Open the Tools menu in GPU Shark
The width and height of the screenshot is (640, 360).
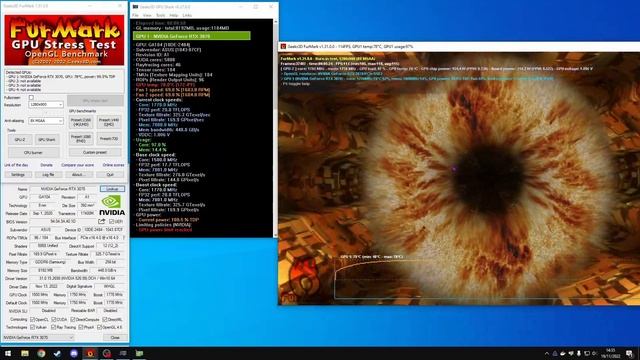tap(160, 15)
